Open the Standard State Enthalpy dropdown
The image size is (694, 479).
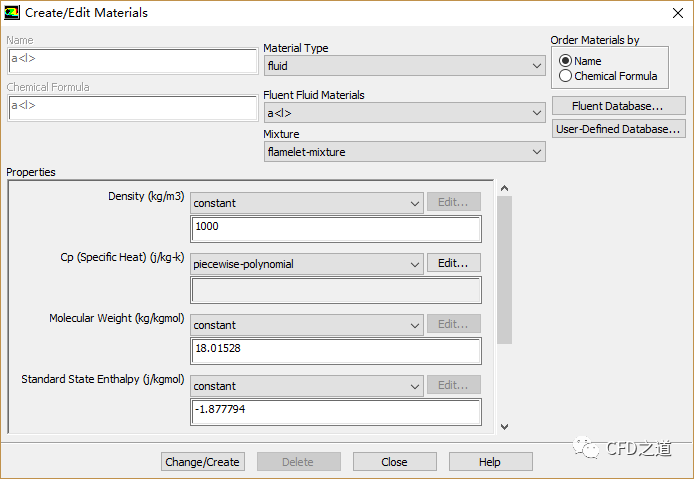click(306, 386)
